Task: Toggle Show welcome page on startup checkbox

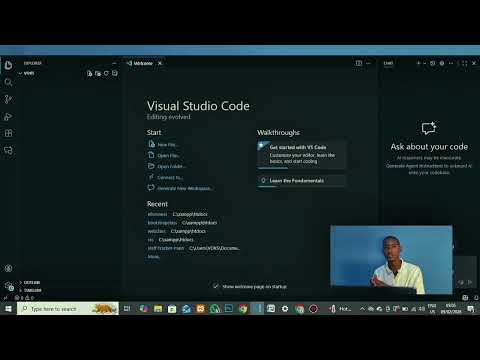Action: coord(216,286)
